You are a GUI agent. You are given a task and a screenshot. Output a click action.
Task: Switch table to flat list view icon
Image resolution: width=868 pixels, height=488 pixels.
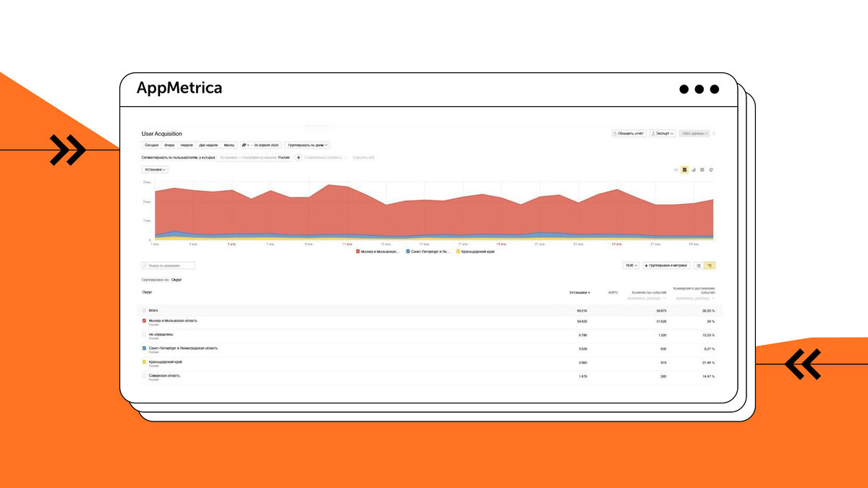pyautogui.click(x=699, y=266)
